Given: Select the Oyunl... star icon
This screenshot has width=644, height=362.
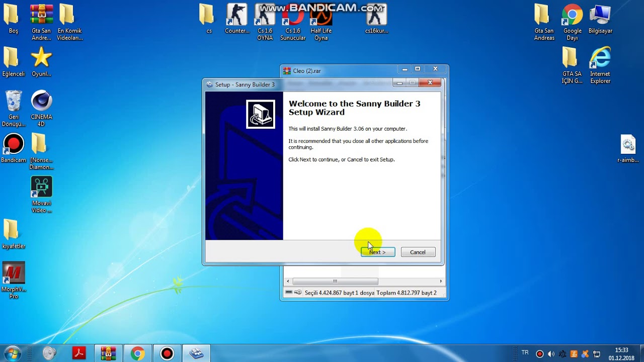Looking at the screenshot, I should [41, 62].
